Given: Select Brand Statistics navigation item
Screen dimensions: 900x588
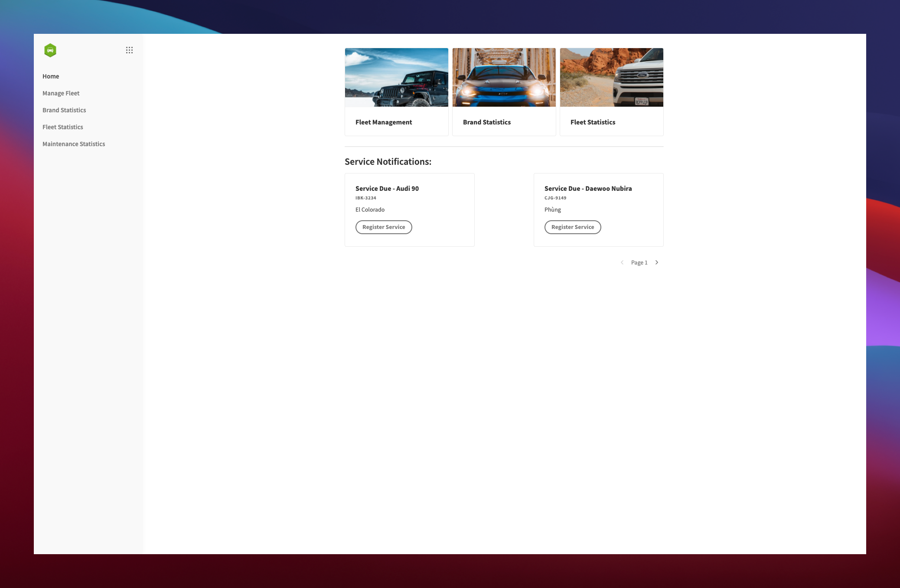Looking at the screenshot, I should (x=64, y=110).
